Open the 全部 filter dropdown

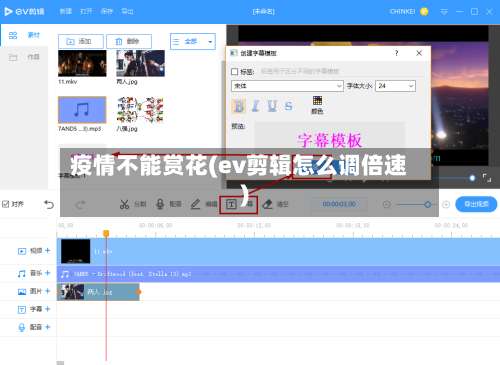point(193,41)
